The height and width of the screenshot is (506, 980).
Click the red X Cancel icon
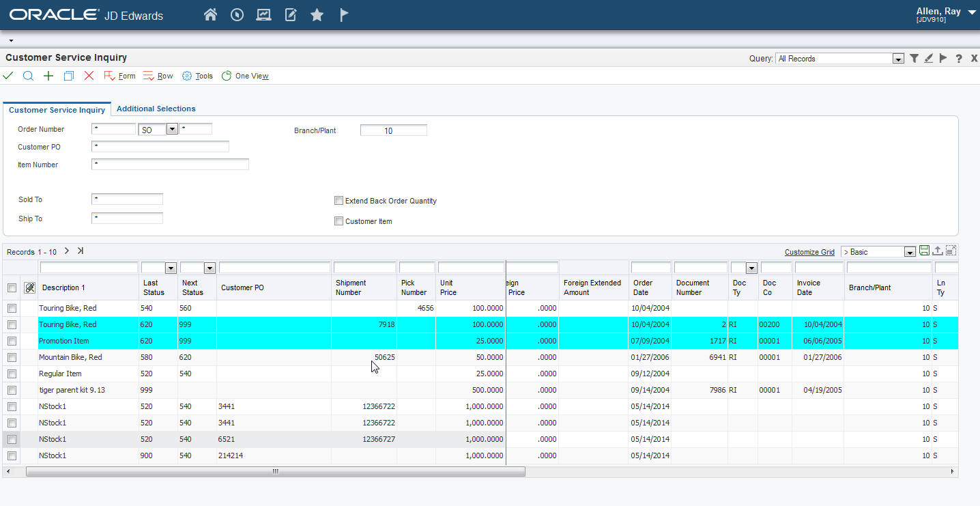click(89, 75)
